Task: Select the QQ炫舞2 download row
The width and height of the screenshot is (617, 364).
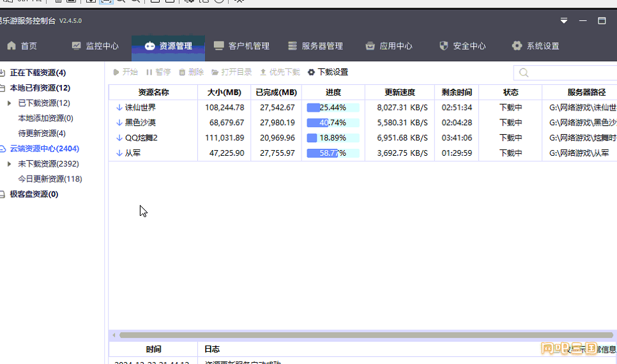Action: click(x=363, y=138)
